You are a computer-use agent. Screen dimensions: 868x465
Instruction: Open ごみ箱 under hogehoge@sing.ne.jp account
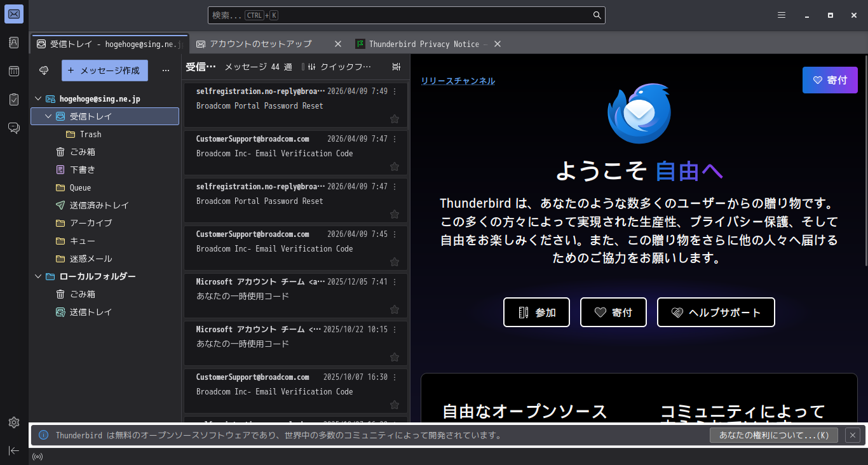[x=105, y=152]
